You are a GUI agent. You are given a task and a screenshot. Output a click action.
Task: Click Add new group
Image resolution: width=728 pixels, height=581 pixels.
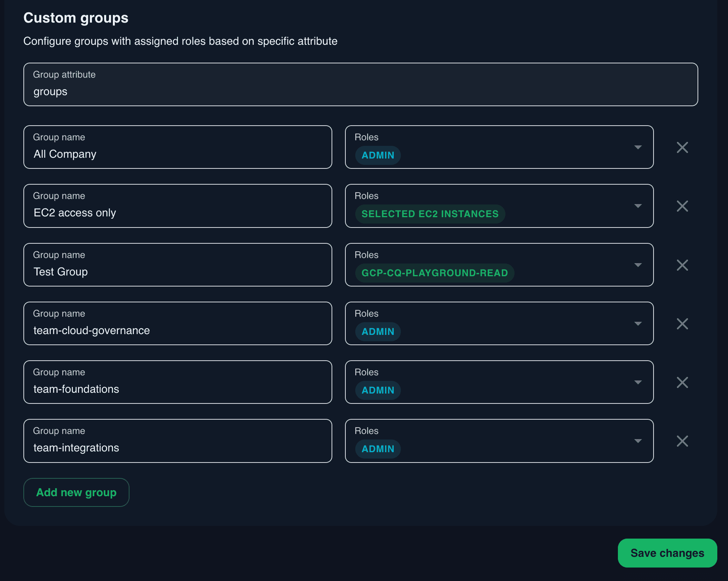point(76,492)
